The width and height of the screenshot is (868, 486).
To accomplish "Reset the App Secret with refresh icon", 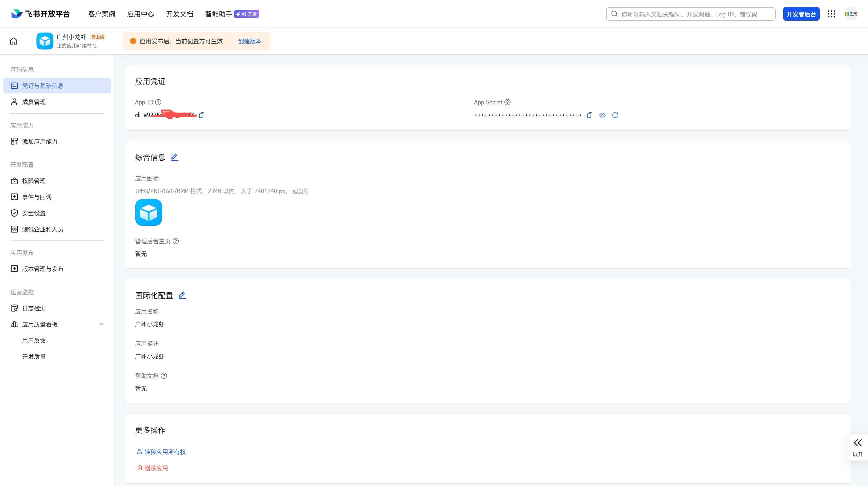I will pyautogui.click(x=615, y=115).
